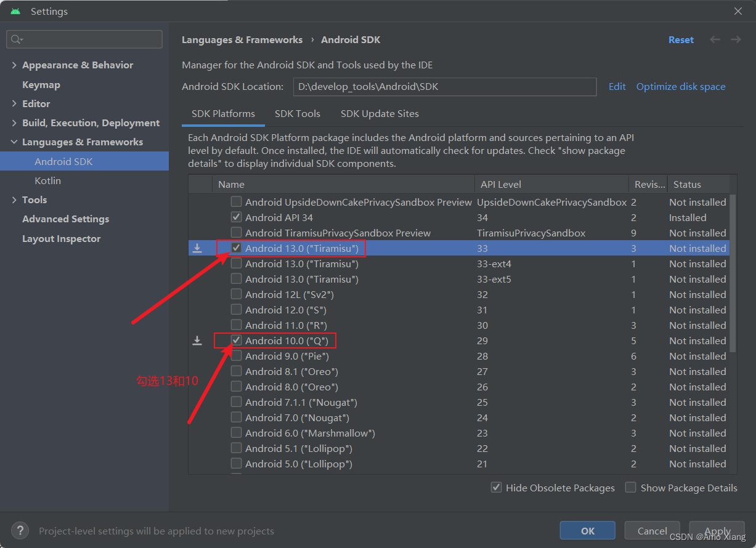The height and width of the screenshot is (548, 756).
Task: Check Android 7.0 Nougat checkbox
Action: point(236,417)
